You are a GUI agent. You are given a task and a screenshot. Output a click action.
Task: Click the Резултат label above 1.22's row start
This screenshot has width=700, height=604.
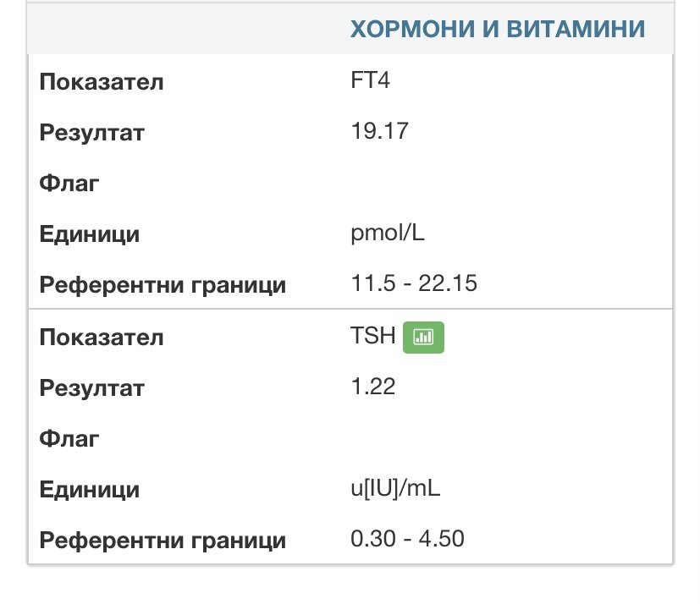[x=92, y=388]
